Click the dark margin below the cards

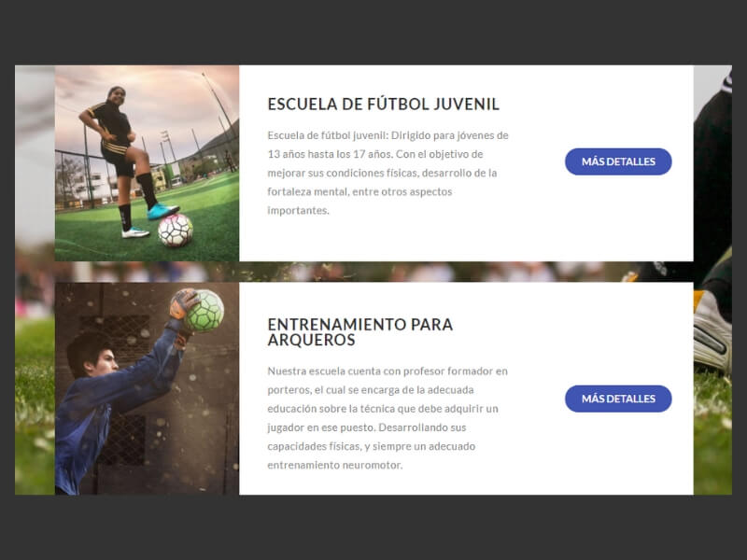pyautogui.click(x=373, y=527)
